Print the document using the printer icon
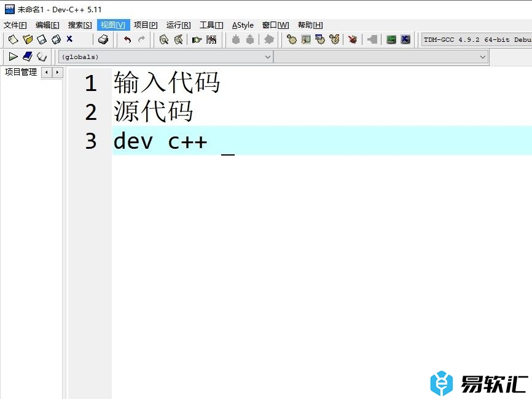 click(103, 40)
